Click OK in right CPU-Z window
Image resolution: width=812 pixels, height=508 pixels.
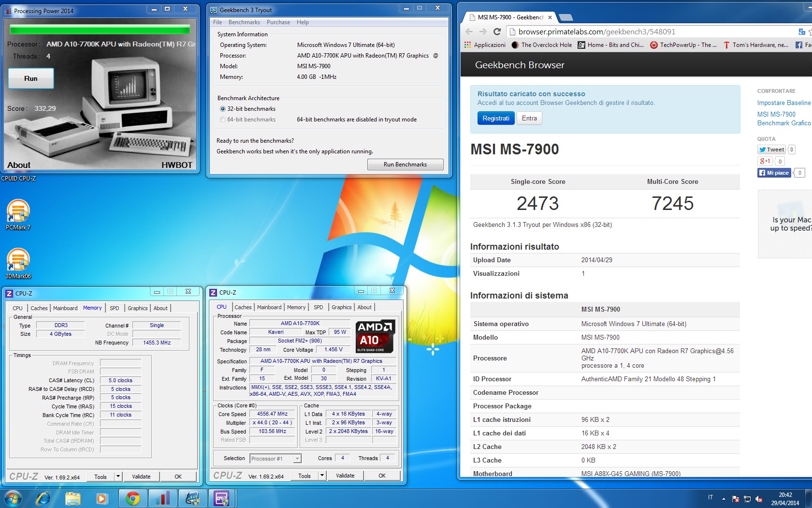click(x=382, y=476)
